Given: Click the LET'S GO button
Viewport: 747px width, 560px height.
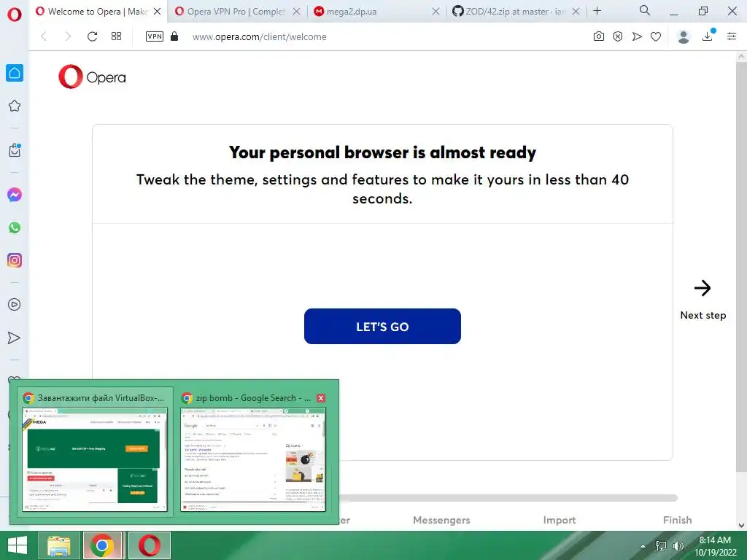Looking at the screenshot, I should tap(382, 326).
